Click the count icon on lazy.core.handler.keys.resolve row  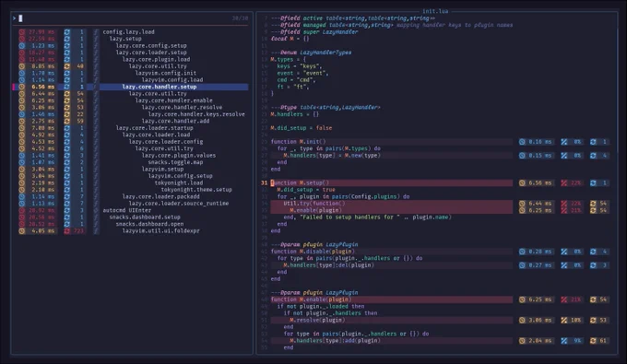click(x=66, y=114)
